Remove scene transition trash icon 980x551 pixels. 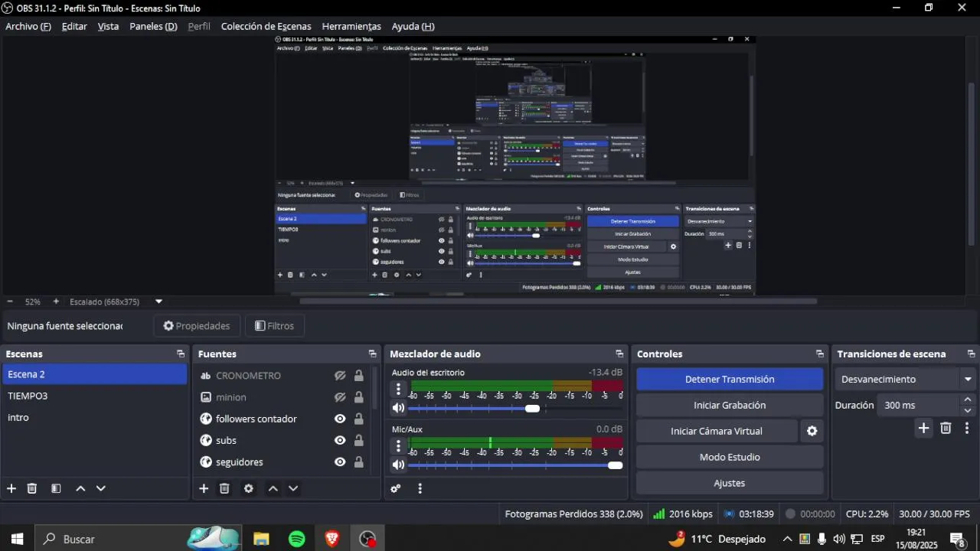pos(946,428)
